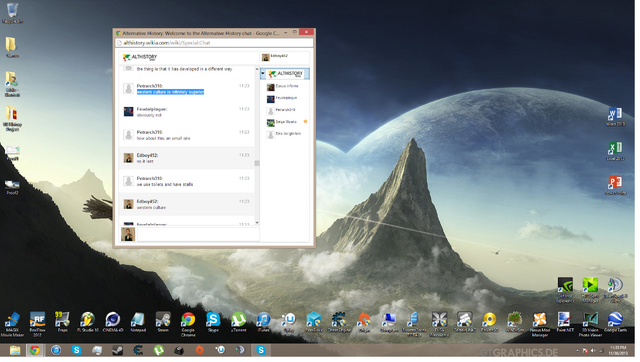This screenshot has width=640, height=362.
Task: Click the 'no it isnt' message
Action: [x=145, y=162]
